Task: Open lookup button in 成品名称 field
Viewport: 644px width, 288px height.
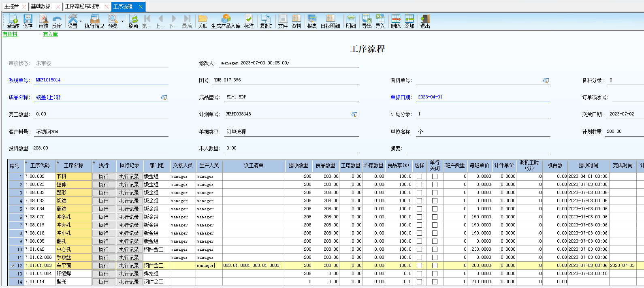Action: (x=164, y=98)
